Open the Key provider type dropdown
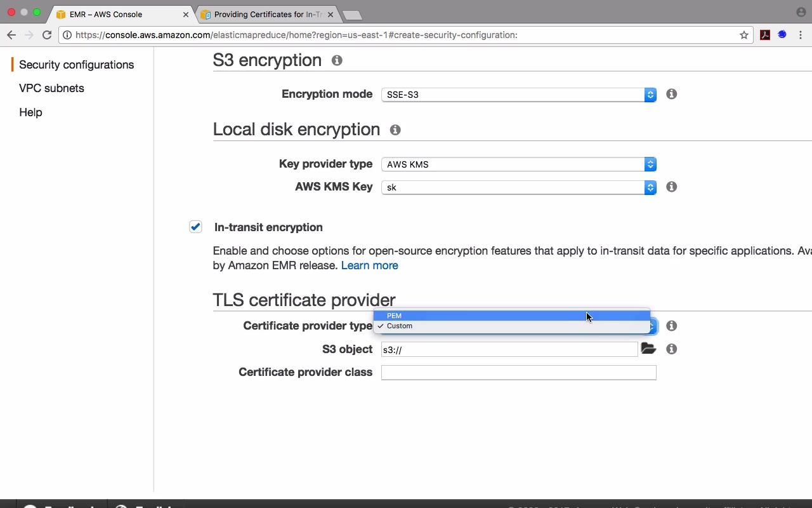 [x=518, y=164]
